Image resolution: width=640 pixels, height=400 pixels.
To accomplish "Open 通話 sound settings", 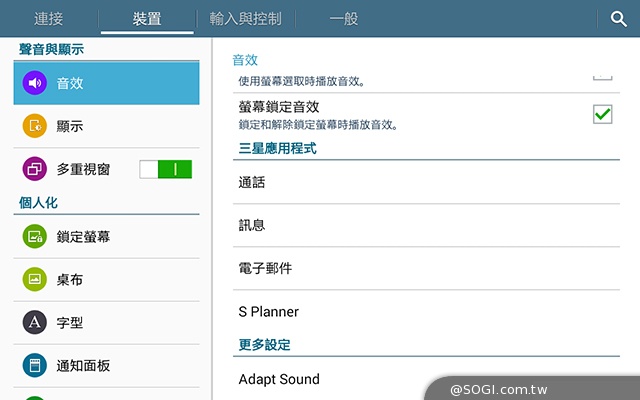I will [427, 182].
